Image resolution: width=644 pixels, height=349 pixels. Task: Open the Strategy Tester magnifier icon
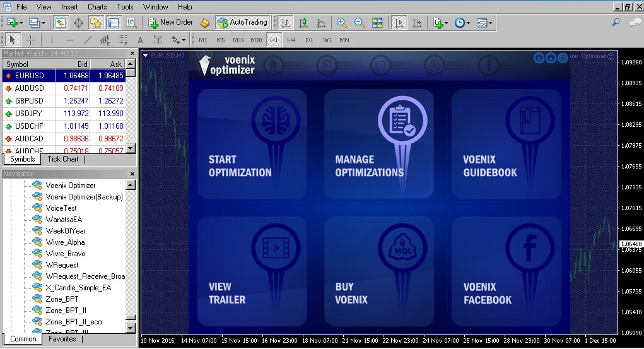coord(131,23)
